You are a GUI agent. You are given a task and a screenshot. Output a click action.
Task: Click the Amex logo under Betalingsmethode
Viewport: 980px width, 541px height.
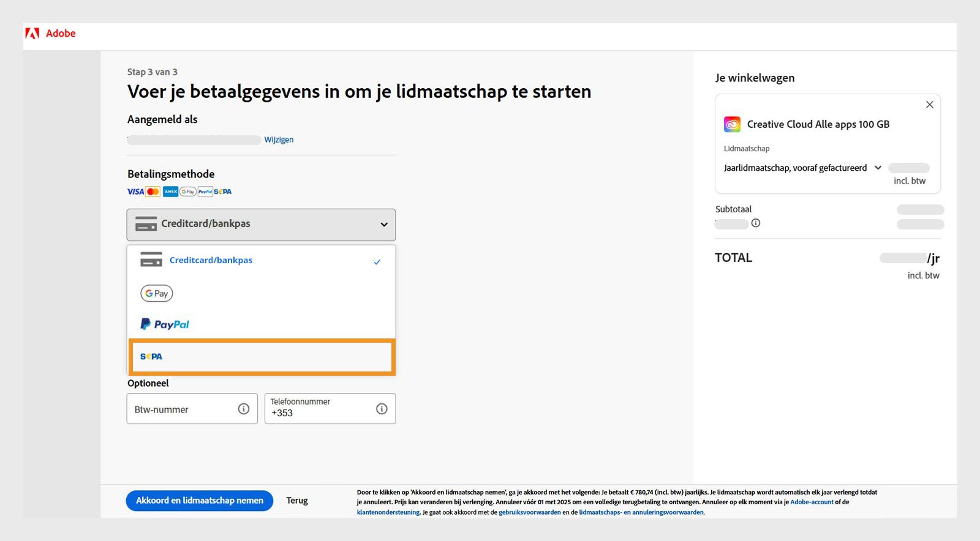[x=170, y=192]
